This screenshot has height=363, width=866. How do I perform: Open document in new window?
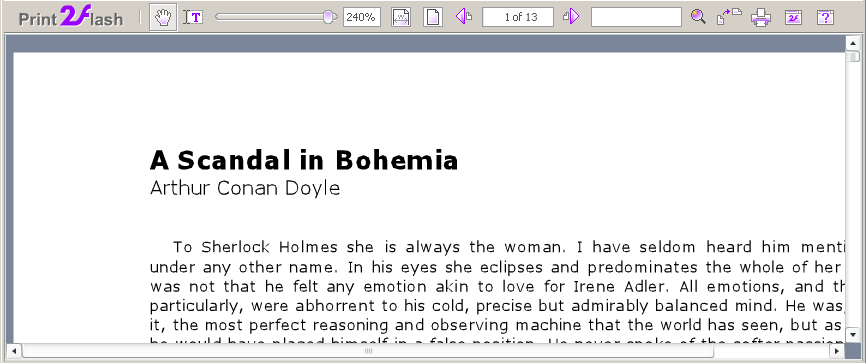pos(729,17)
